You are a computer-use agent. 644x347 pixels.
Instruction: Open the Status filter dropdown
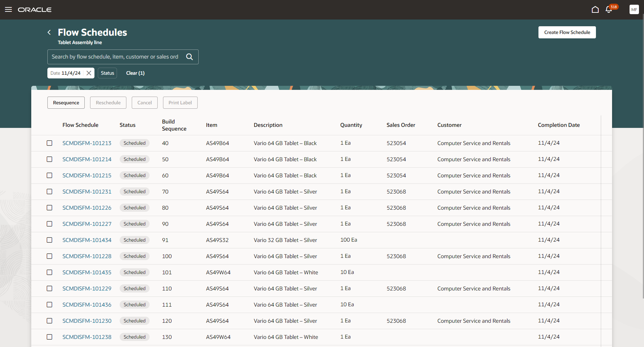point(107,73)
